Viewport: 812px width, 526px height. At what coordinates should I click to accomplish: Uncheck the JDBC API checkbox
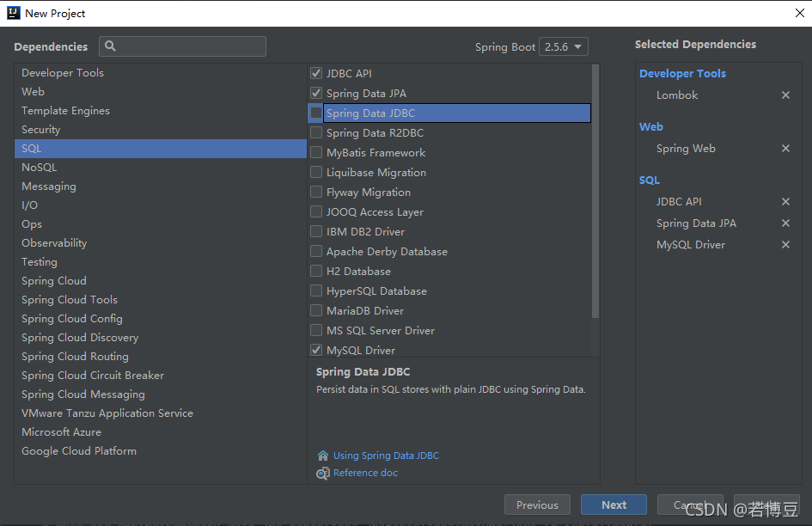point(316,73)
